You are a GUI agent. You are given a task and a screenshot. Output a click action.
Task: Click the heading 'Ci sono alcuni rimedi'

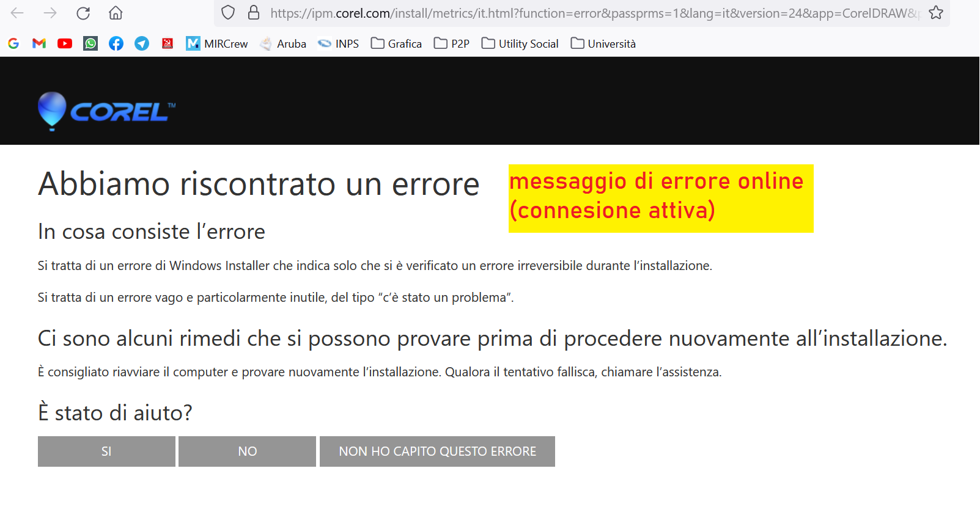[x=493, y=338]
